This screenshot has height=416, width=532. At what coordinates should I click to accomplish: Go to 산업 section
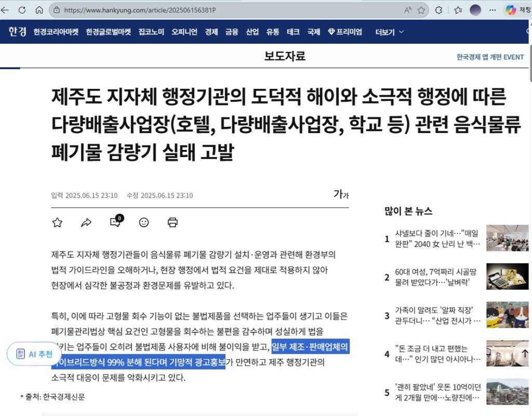click(x=252, y=32)
